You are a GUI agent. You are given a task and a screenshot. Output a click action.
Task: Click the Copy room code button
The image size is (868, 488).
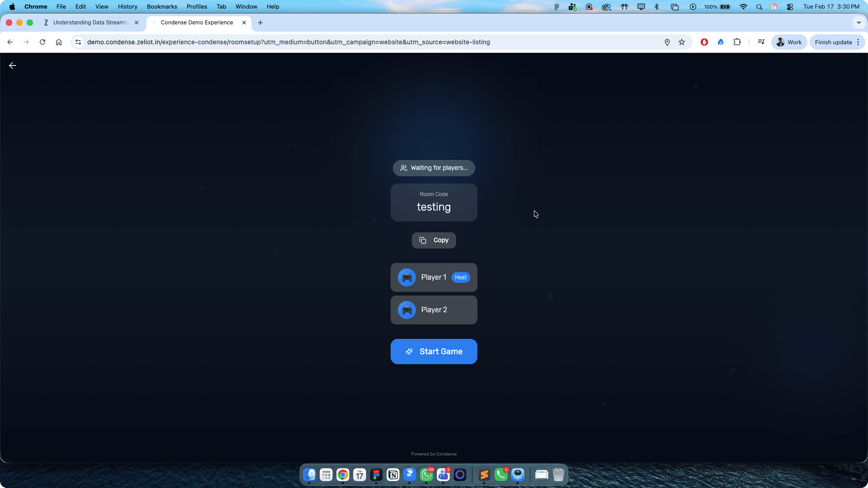[x=434, y=240]
